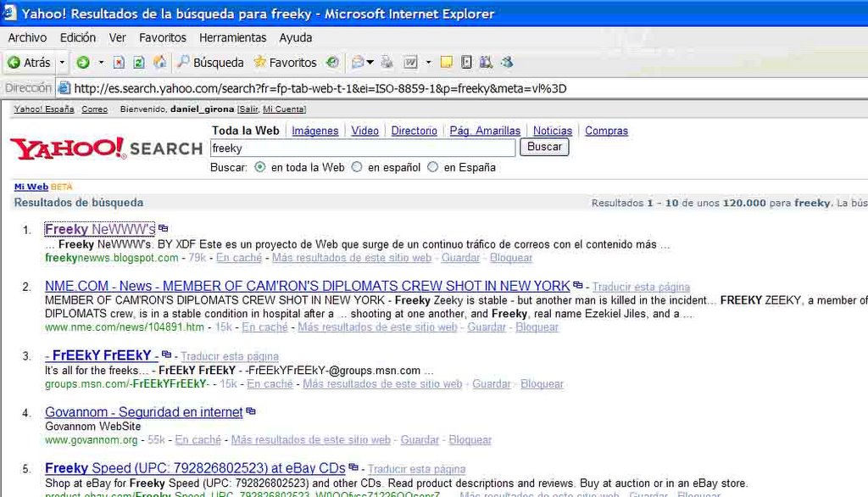Open the NME.COM News result link
The image size is (868, 497).
pyautogui.click(x=307, y=286)
